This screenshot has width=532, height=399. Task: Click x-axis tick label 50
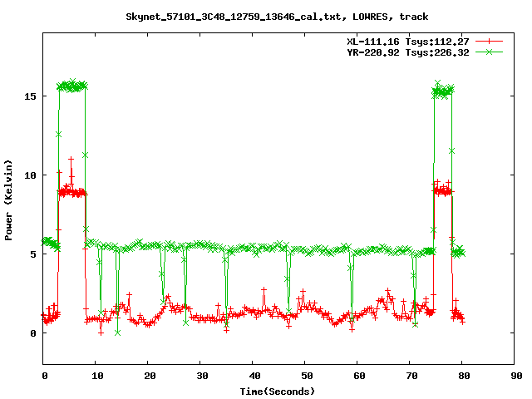coord(307,376)
